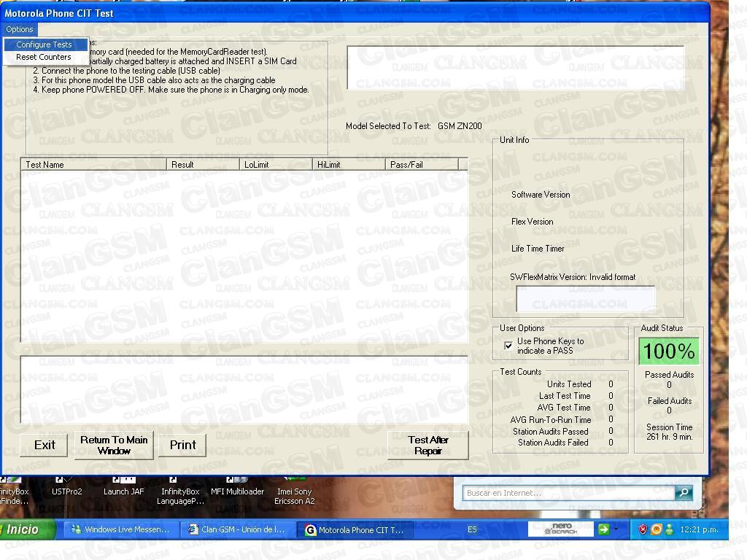
Task: Click the LoLimit column header
Action: click(276, 165)
